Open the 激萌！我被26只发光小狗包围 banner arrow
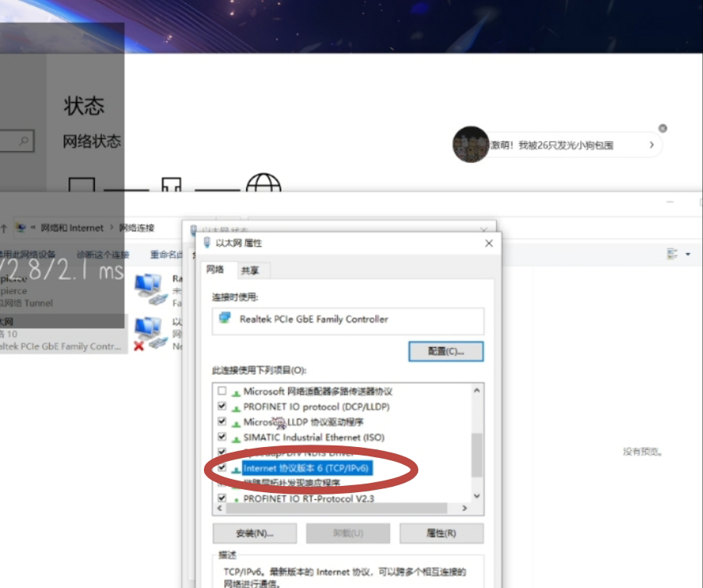Image resolution: width=703 pixels, height=588 pixels. point(652,145)
